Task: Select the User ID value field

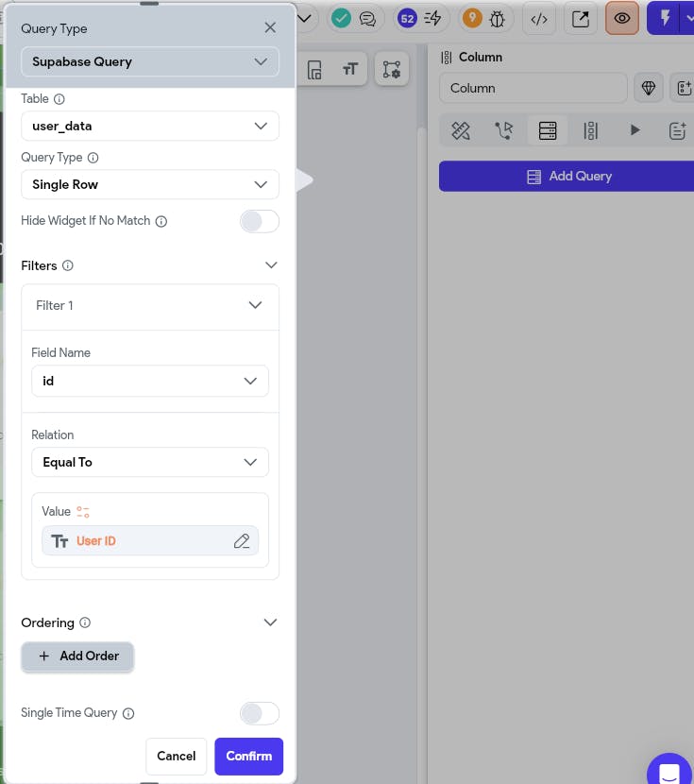Action: coord(150,540)
